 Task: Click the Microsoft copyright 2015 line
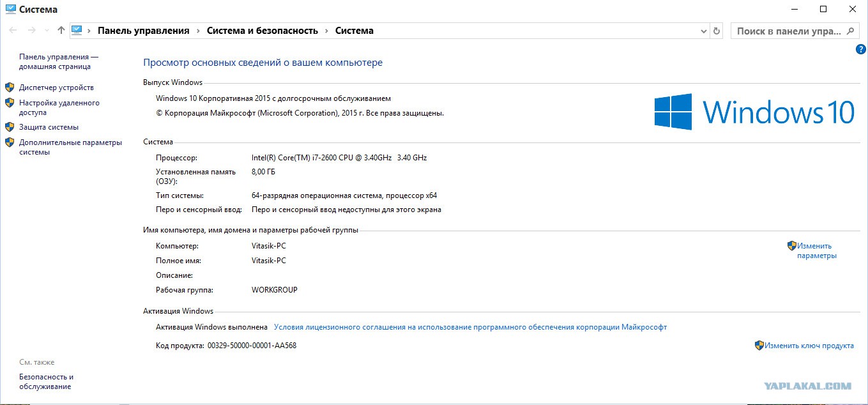pos(300,113)
